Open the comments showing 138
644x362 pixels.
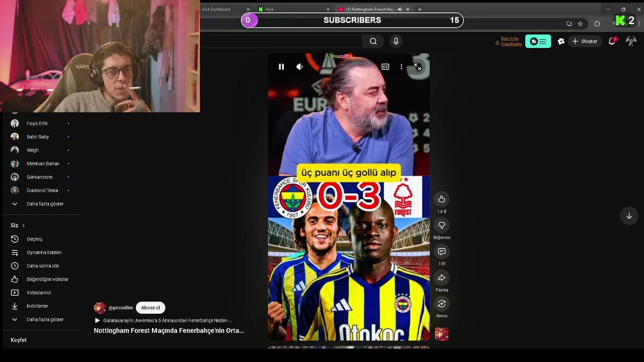click(x=441, y=251)
